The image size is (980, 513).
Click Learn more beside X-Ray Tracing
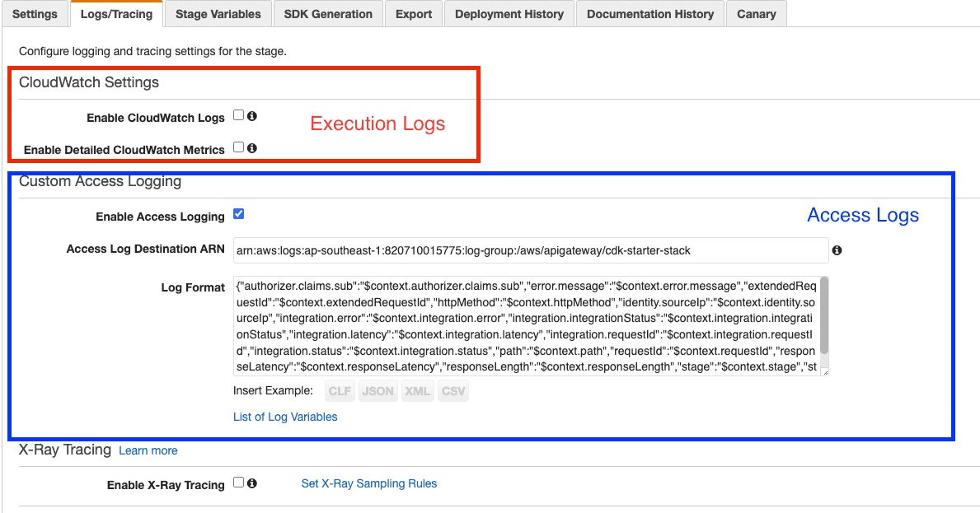coord(148,450)
